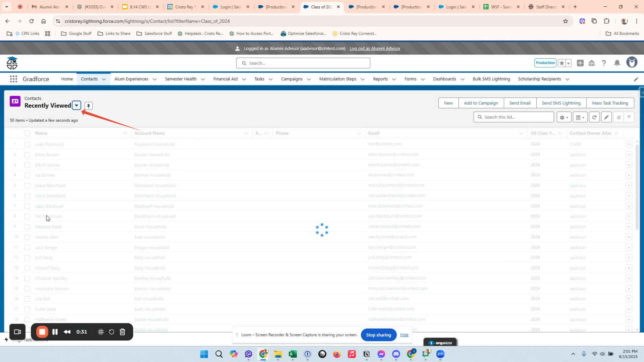Click Mass Task Tracking button
The width and height of the screenshot is (644, 362).
(610, 103)
